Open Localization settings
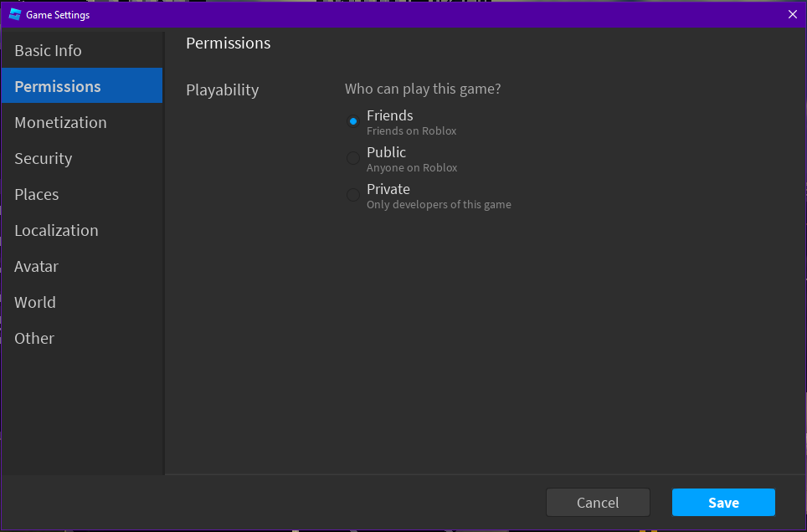The image size is (807, 532). click(x=56, y=230)
